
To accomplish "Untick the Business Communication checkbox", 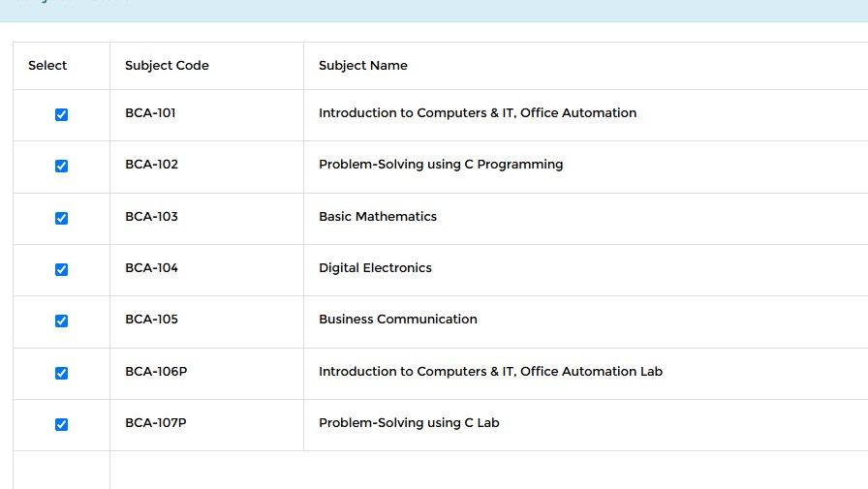I will pyautogui.click(x=61, y=321).
